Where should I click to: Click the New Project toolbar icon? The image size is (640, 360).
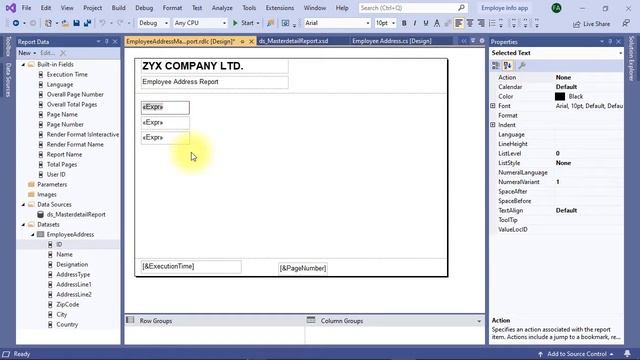coord(48,23)
